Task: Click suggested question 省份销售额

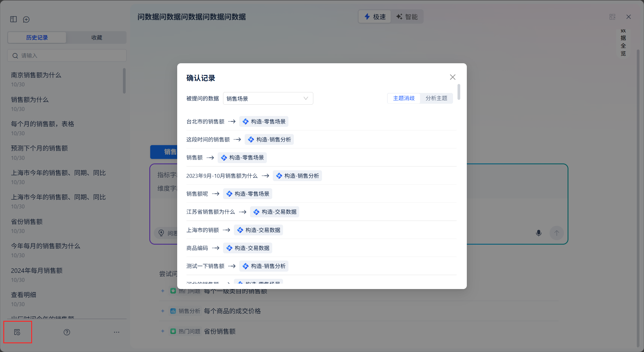Action: (219, 331)
